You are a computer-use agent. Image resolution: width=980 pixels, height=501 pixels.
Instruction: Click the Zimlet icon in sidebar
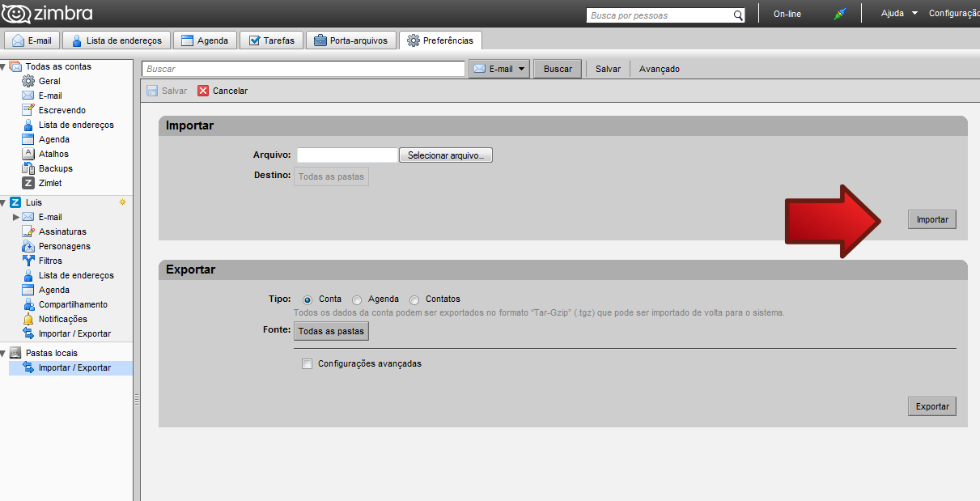28,183
